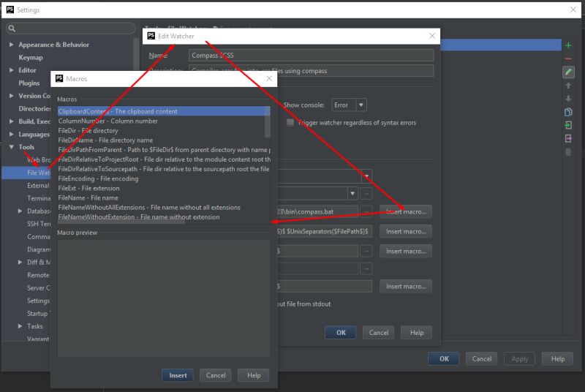This screenshot has height=392, width=585.
Task: Click ellipsis button in row without Insert macro
Action: [366, 268]
